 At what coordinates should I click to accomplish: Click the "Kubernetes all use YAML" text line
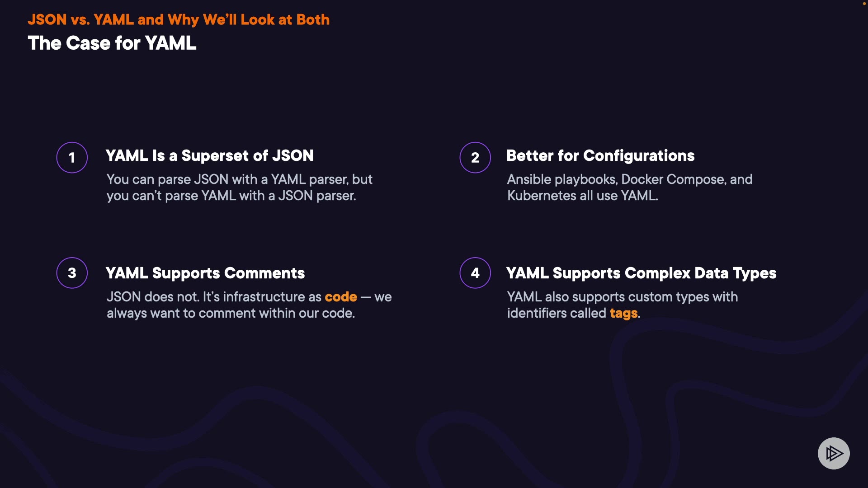coord(582,196)
